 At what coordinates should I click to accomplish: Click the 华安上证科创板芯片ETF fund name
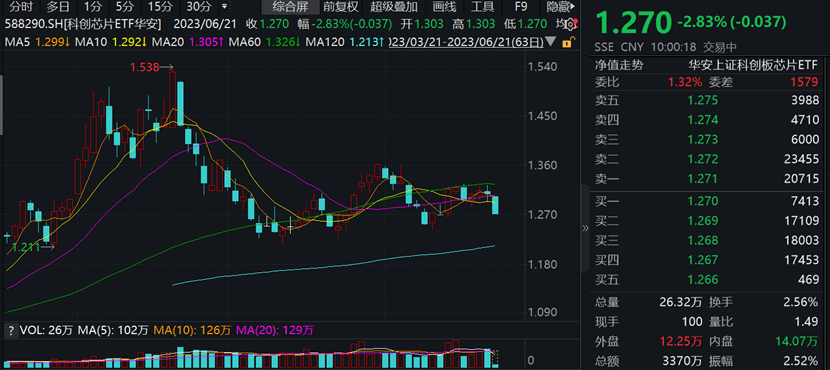(753, 65)
